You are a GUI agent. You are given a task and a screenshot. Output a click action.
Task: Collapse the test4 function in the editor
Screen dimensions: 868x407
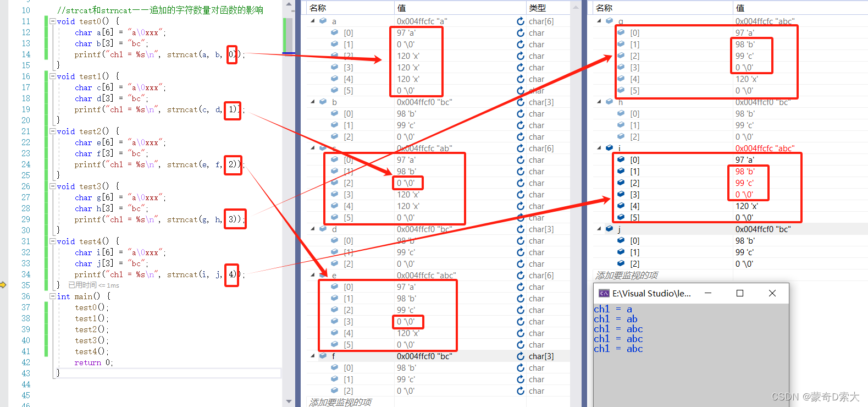click(52, 241)
